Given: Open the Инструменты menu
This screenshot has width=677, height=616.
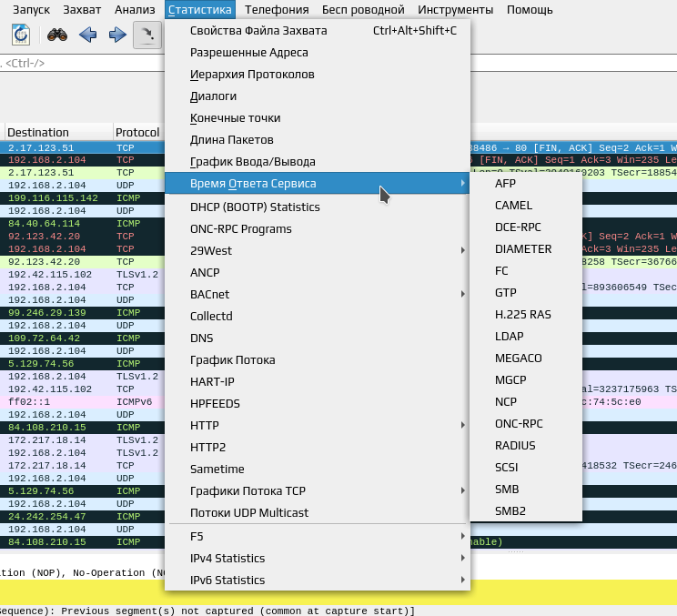Looking at the screenshot, I should 456,9.
